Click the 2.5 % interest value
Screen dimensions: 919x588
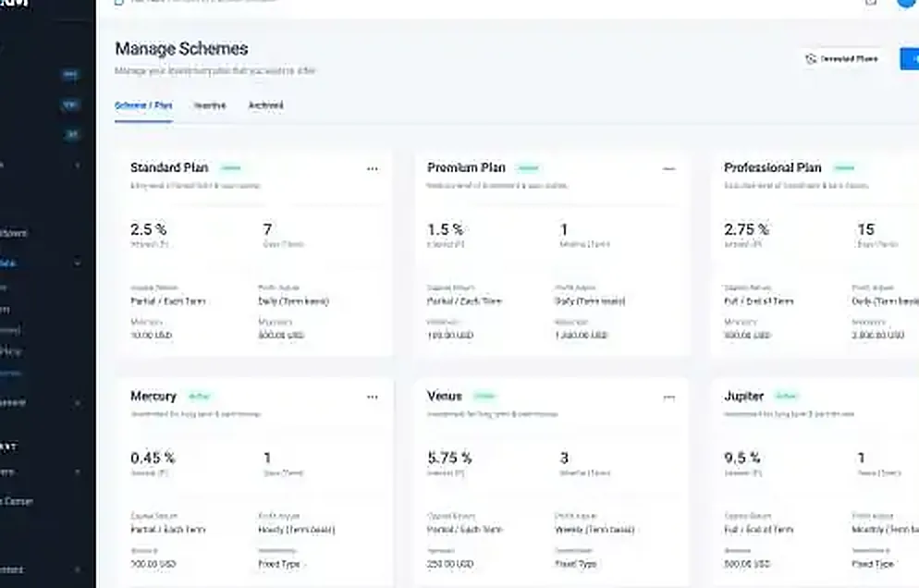[148, 229]
